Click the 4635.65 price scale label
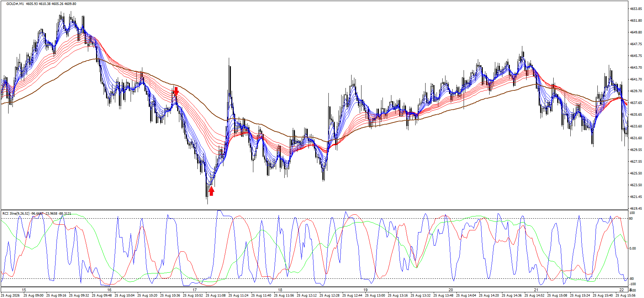 pyautogui.click(x=636, y=115)
